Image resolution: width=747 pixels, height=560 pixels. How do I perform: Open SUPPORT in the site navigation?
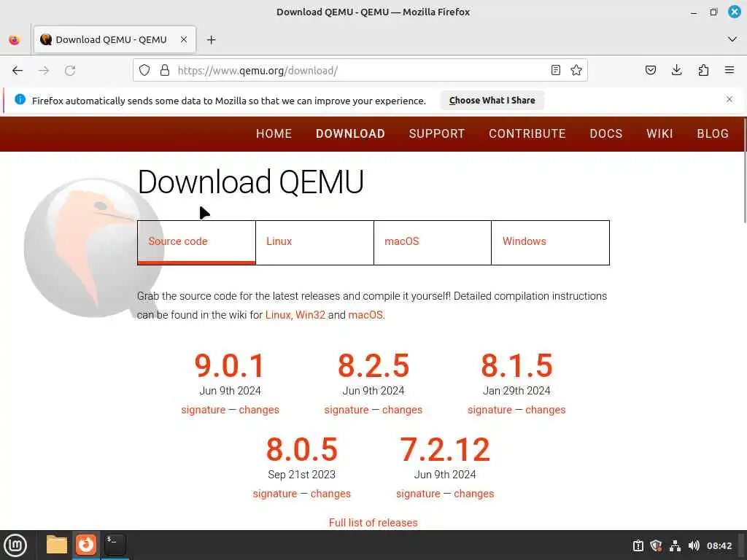coord(437,134)
